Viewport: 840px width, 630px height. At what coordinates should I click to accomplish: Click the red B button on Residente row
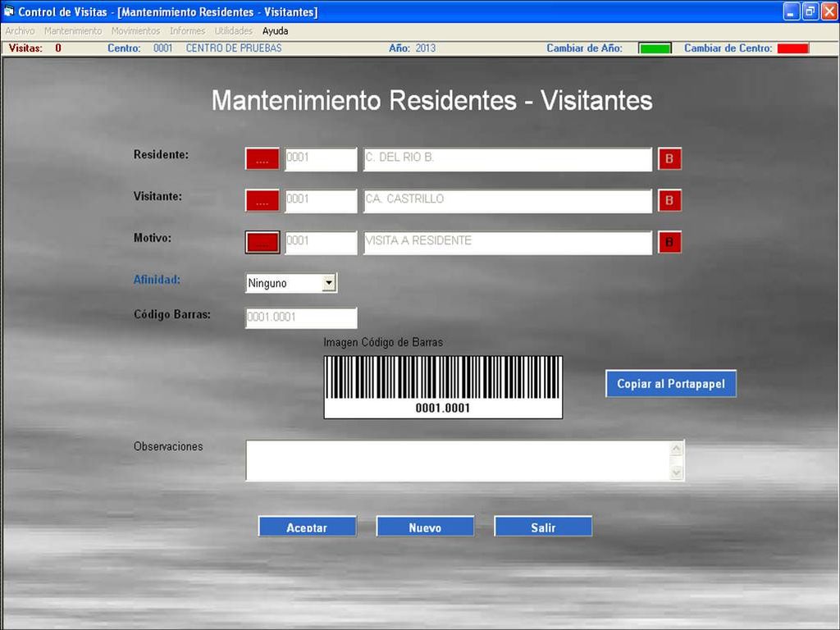coord(669,159)
